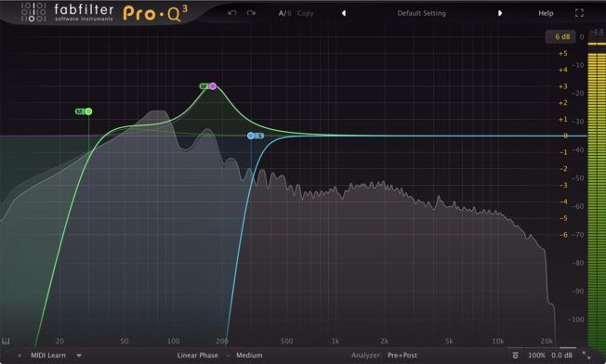
Task: Click the M label on the purple band
Action: pyautogui.click(x=204, y=86)
